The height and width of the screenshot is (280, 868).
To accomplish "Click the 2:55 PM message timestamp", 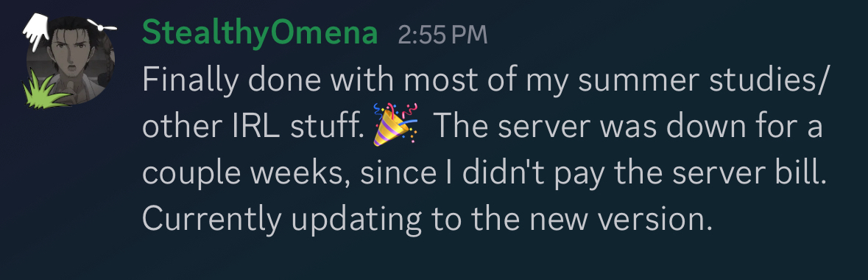I will click(x=442, y=35).
